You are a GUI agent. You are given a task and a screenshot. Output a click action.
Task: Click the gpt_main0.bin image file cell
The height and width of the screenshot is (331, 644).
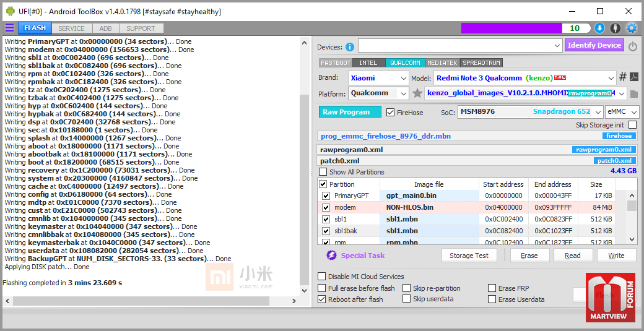click(x=430, y=196)
